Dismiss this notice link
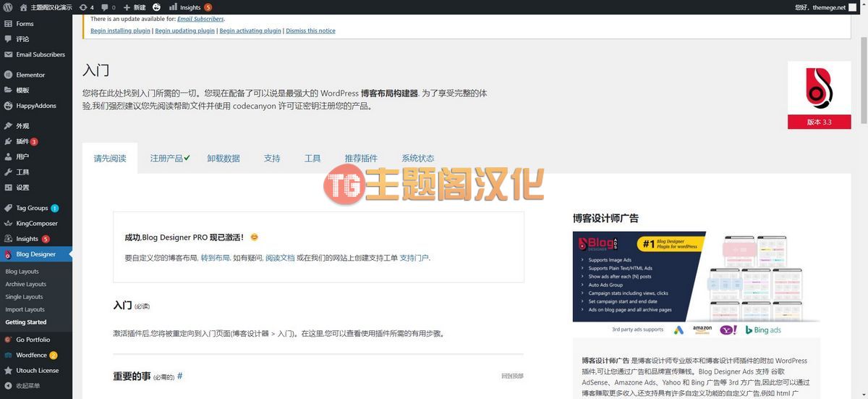Screen dimensions: 868x399 point(310,31)
